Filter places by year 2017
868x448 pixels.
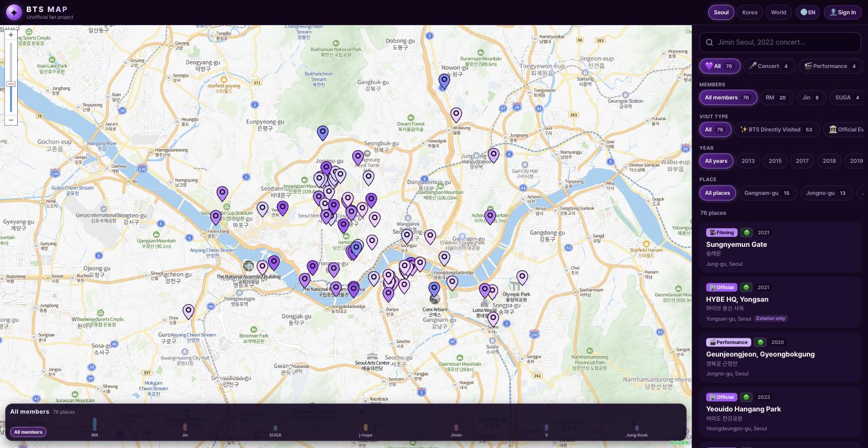[x=802, y=161]
